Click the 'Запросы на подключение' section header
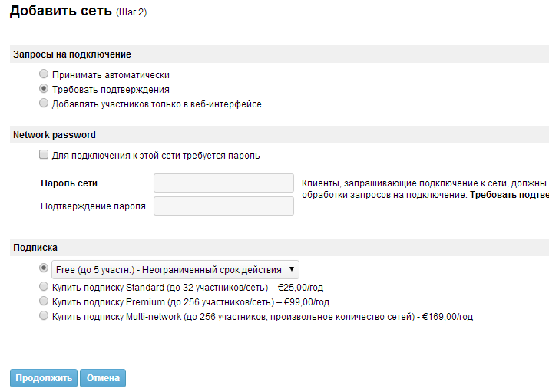Image resolution: width=549 pixels, height=392 pixels. pyautogui.click(x=72, y=54)
